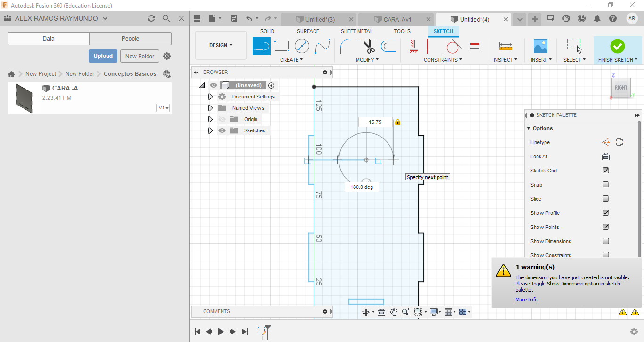Open the DESIGN workspace dropdown

tap(221, 46)
